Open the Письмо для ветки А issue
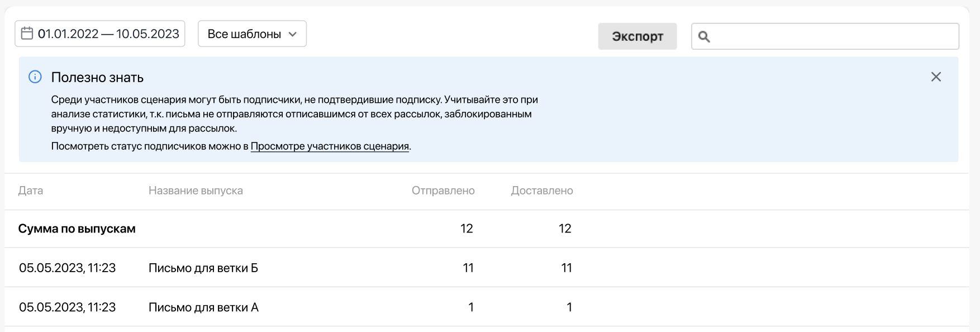The height and width of the screenshot is (332, 980). pos(203,307)
